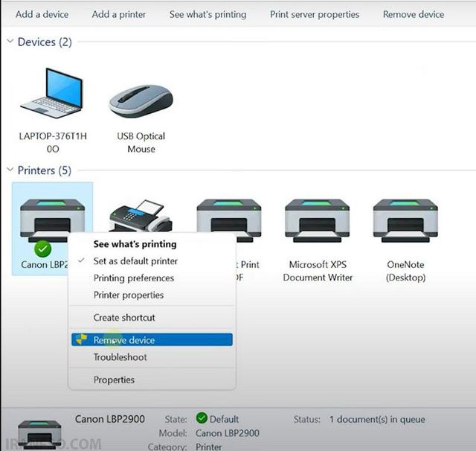The width and height of the screenshot is (476, 451).
Task: Click Add a device in toolbar
Action: coord(42,14)
